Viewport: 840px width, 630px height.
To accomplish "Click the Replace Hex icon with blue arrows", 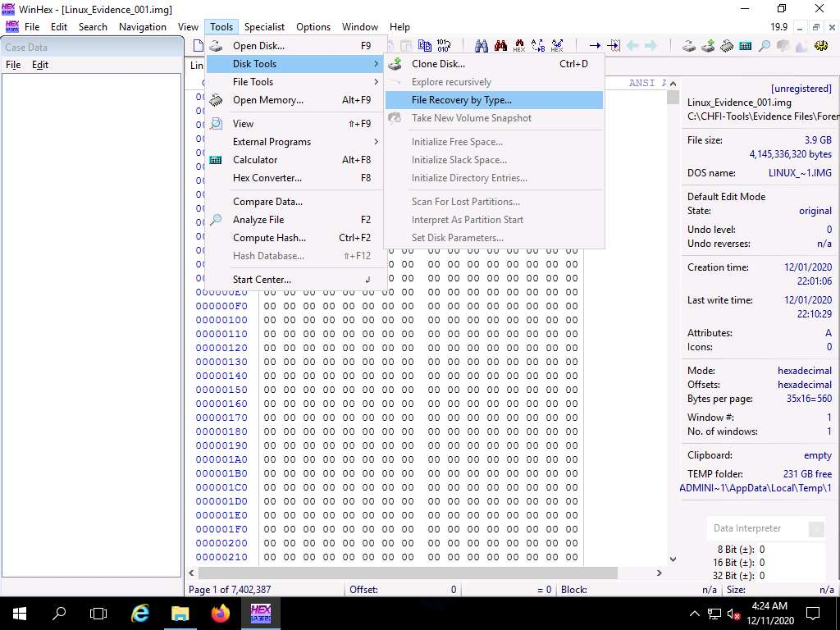I will click(557, 46).
